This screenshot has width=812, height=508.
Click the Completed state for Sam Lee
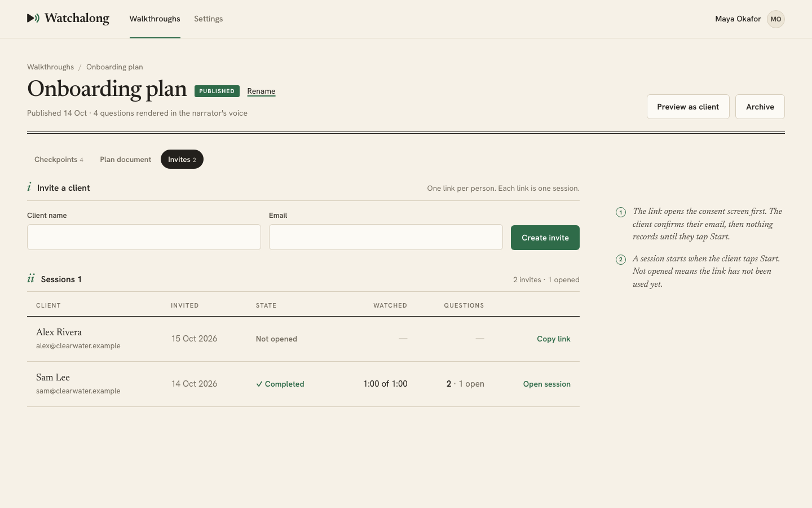click(280, 384)
